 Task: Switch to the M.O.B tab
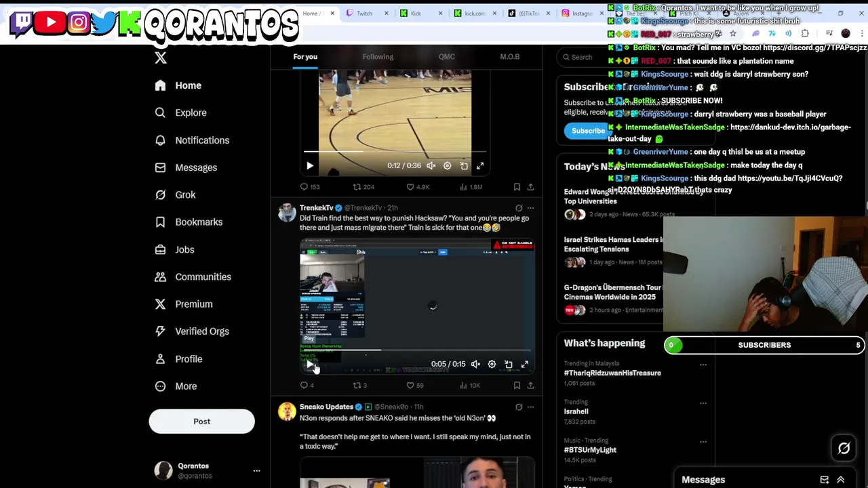[x=509, y=57]
